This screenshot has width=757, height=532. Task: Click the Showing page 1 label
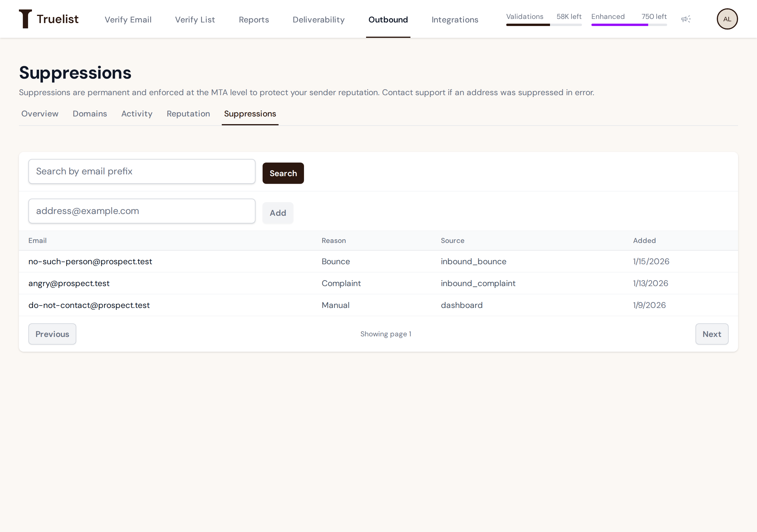pos(386,334)
